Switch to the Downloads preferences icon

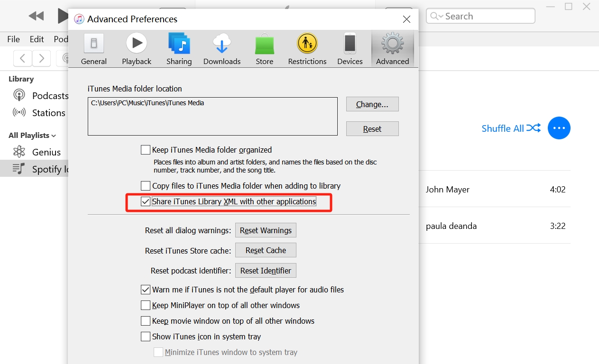pos(222,49)
